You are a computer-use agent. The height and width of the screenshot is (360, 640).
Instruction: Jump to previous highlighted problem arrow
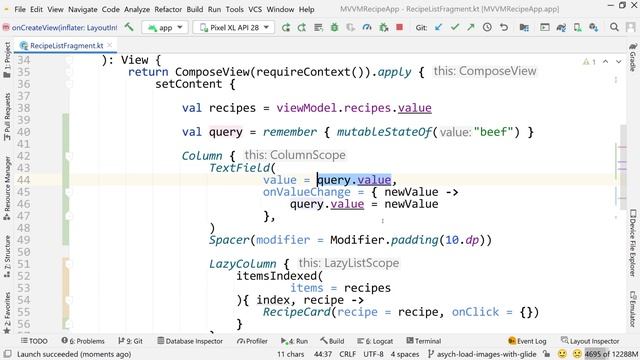606,62
